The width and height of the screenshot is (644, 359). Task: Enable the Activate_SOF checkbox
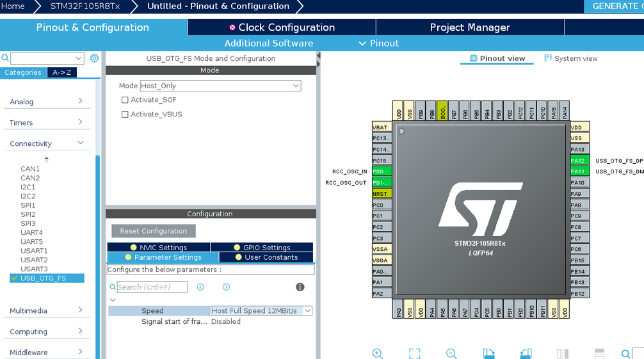[125, 100]
